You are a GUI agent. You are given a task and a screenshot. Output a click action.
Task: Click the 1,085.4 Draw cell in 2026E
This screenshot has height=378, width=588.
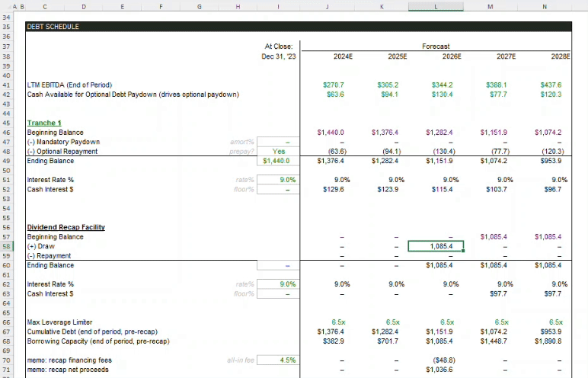point(436,246)
